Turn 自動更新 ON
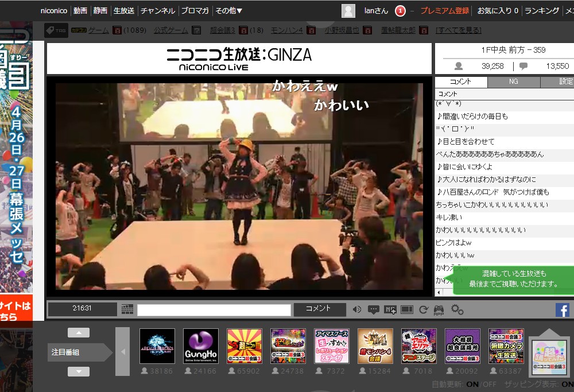574x392 pixels. pyautogui.click(x=472, y=385)
